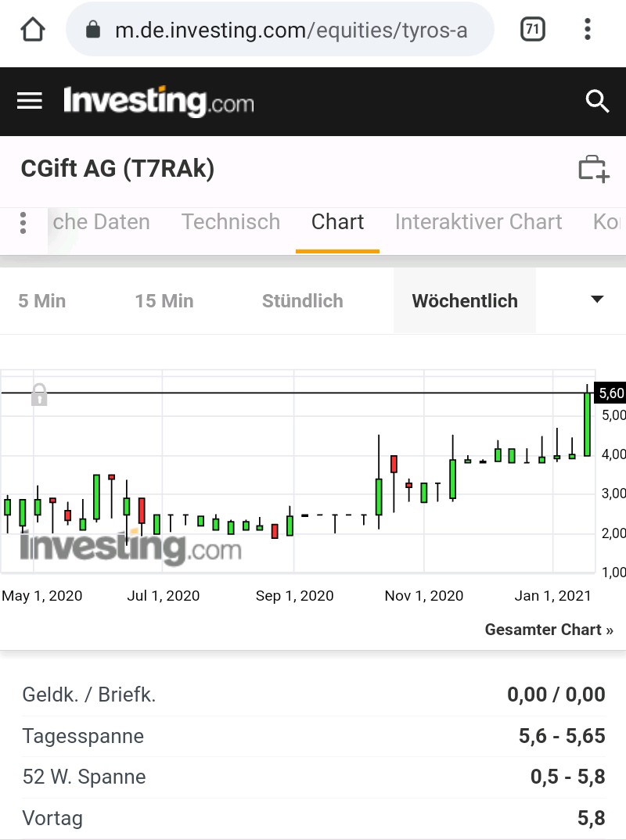Screen dimensions: 626x840
Task: Open the browser three-dot overflow menu
Action: [x=588, y=29]
